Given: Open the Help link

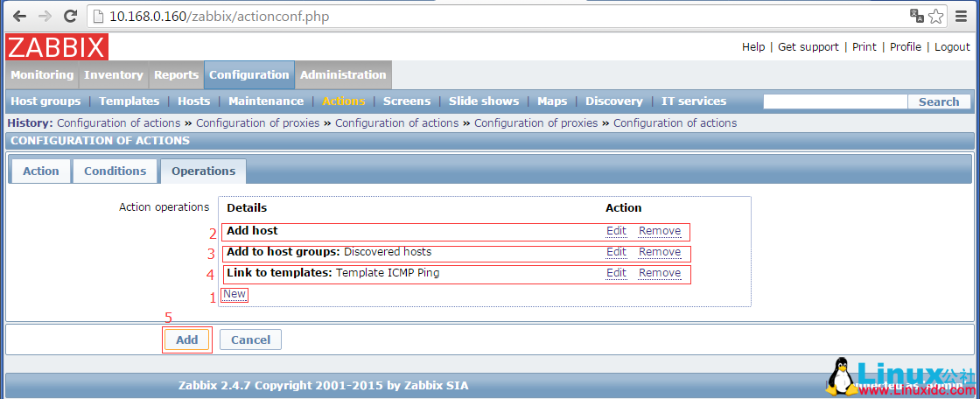Looking at the screenshot, I should (x=753, y=47).
